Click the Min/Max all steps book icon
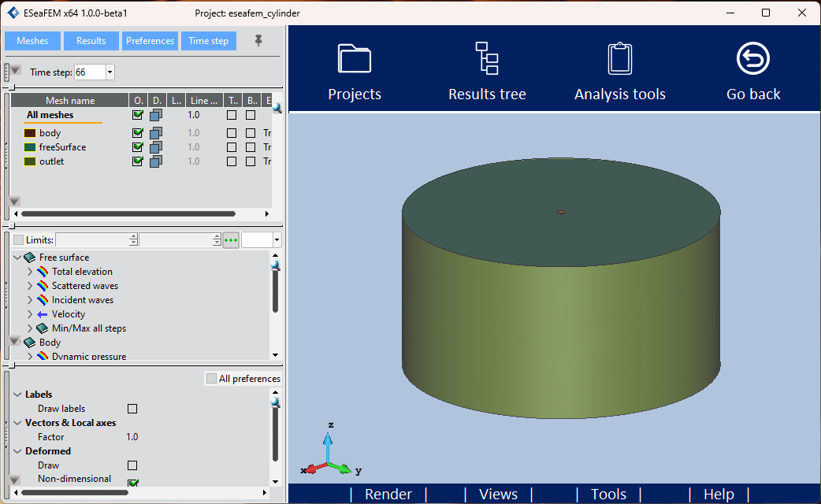821x504 pixels. tap(43, 328)
